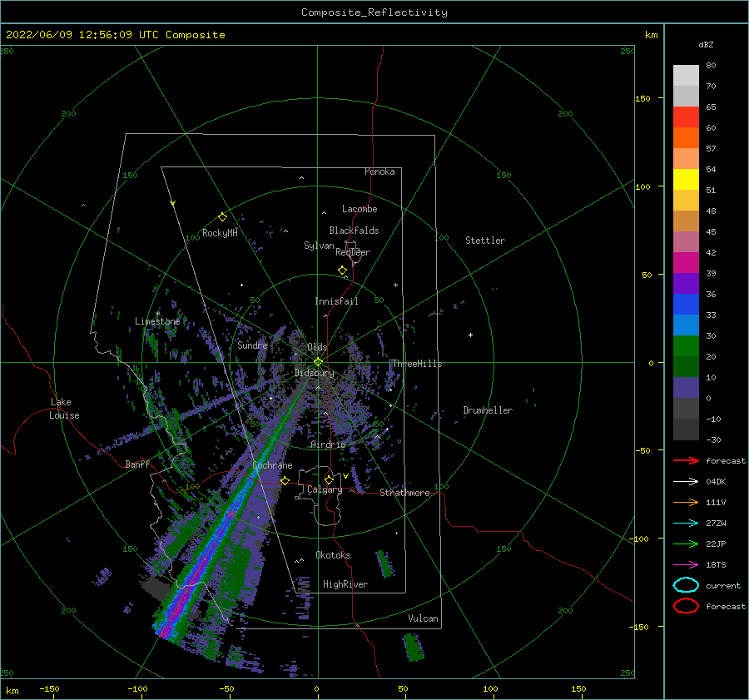The height and width of the screenshot is (700, 749).
Task: Click the white plus marker west of Stettler–Drumheller
Action: (470, 335)
